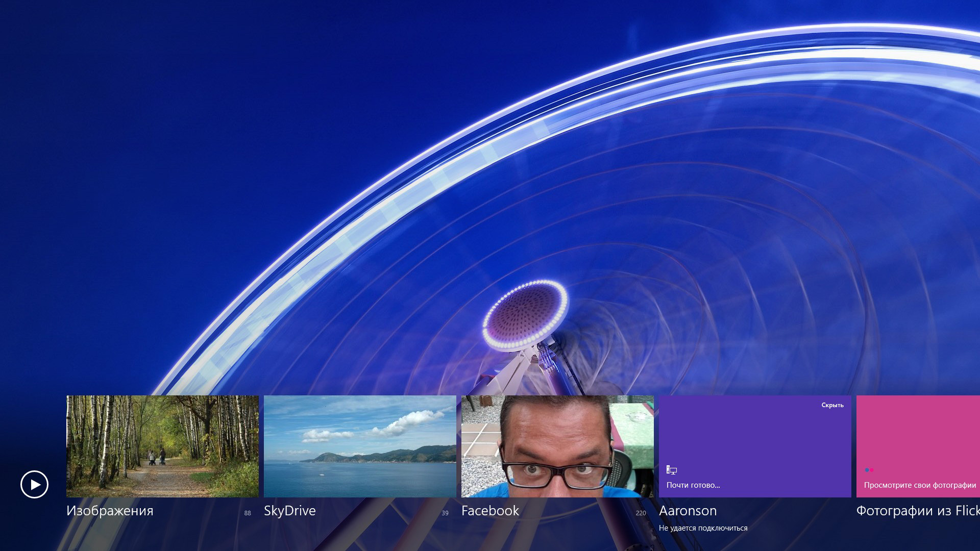
Task: Click the 88 photo count next to Изображения
Action: (248, 513)
